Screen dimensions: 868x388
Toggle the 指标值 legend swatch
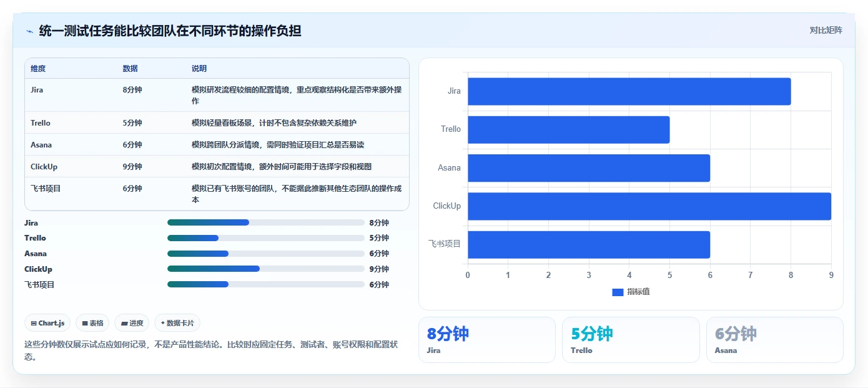(x=618, y=292)
